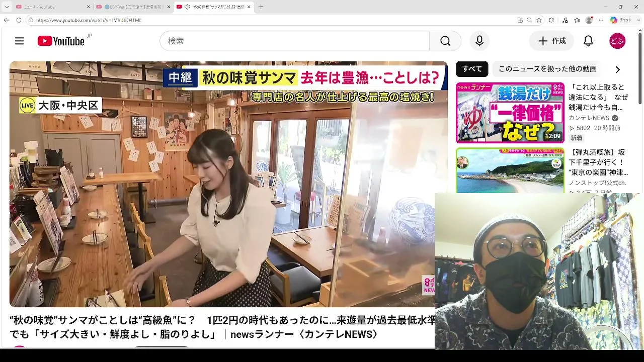644x362 pixels.
Task: Switch to the ロングver. browser tab
Action: 133,7
